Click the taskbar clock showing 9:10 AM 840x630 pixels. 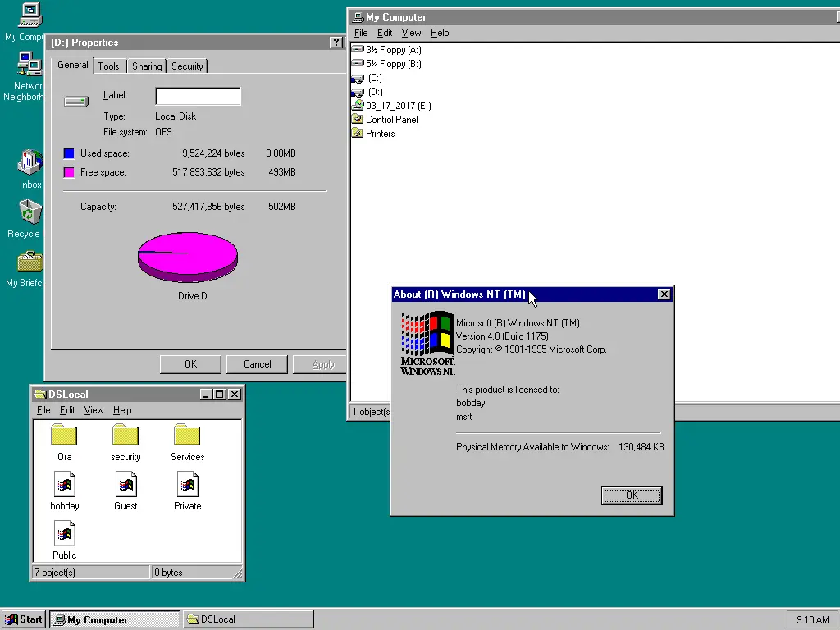click(x=812, y=620)
